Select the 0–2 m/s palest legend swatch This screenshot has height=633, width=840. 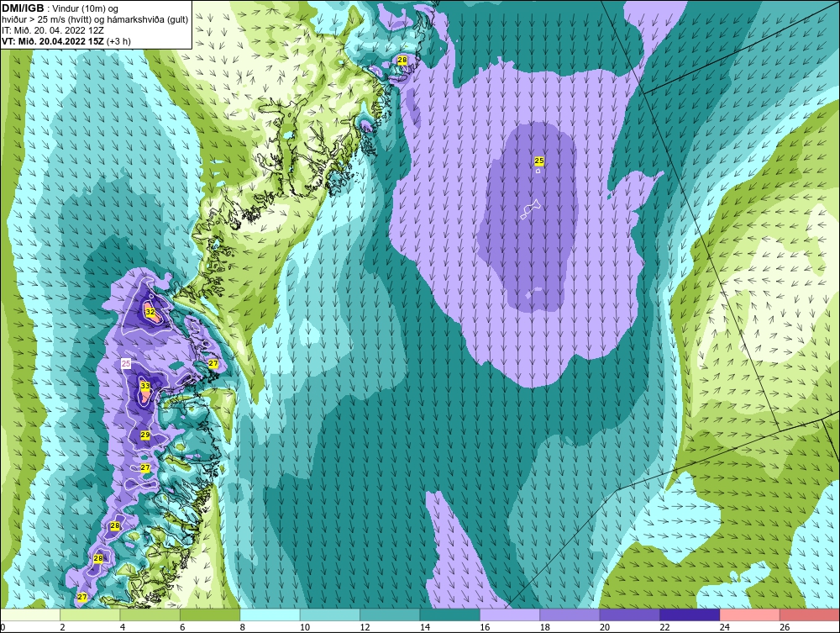[30, 615]
